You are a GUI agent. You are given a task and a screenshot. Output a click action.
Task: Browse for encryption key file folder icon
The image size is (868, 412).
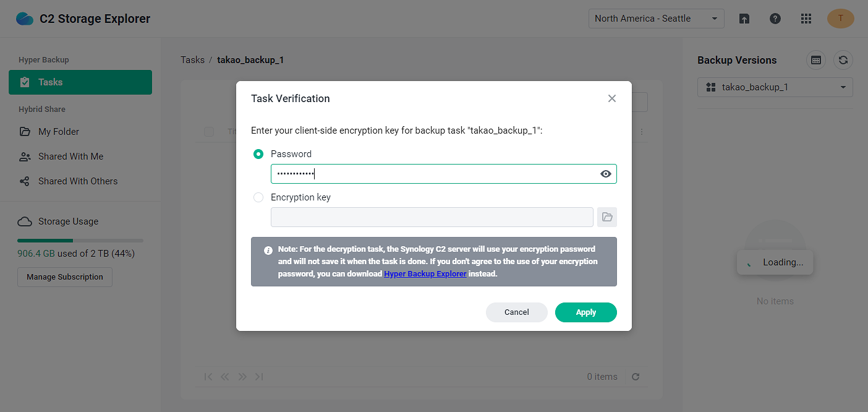607,217
